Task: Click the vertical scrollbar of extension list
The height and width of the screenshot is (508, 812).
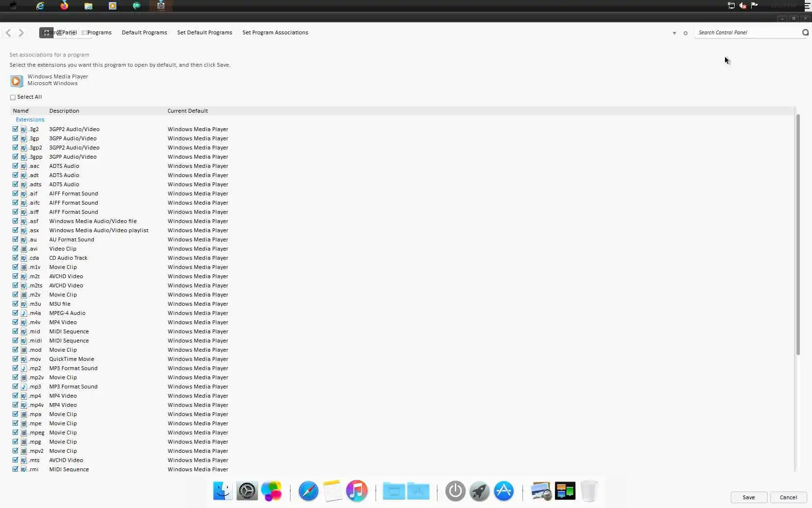Action: pos(797,235)
